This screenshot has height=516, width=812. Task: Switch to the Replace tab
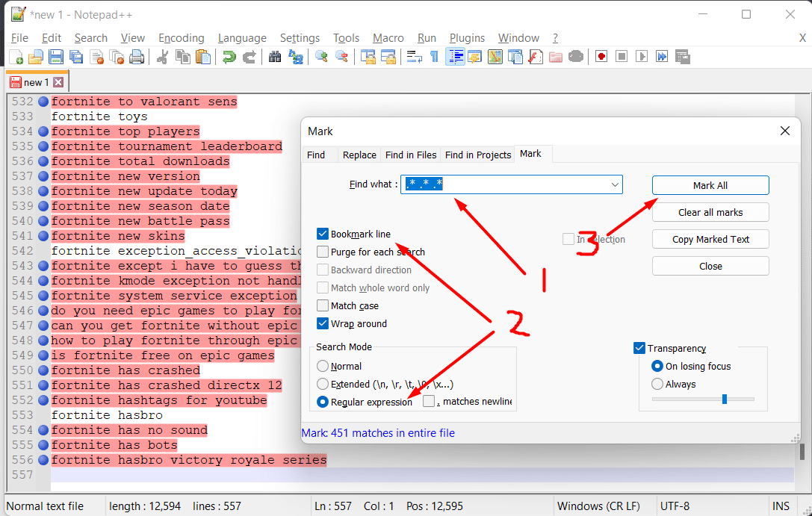(359, 155)
